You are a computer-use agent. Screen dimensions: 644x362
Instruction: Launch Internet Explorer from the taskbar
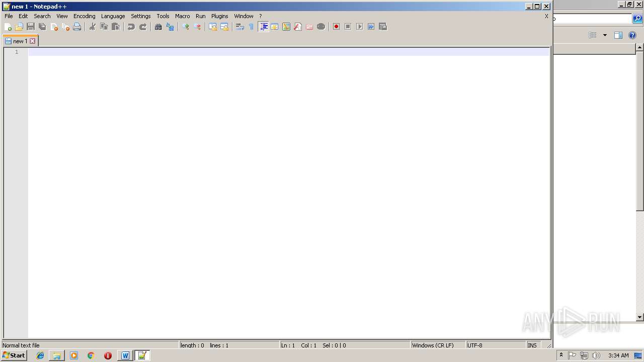[40, 355]
